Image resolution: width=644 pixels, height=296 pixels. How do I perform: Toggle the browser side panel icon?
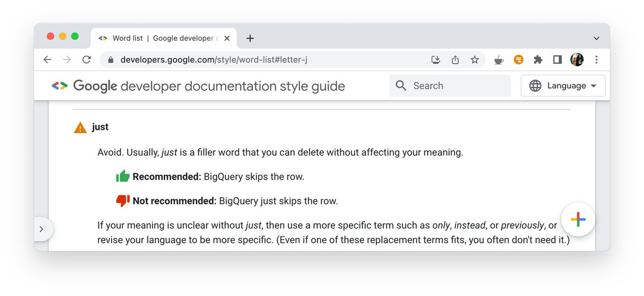(557, 60)
